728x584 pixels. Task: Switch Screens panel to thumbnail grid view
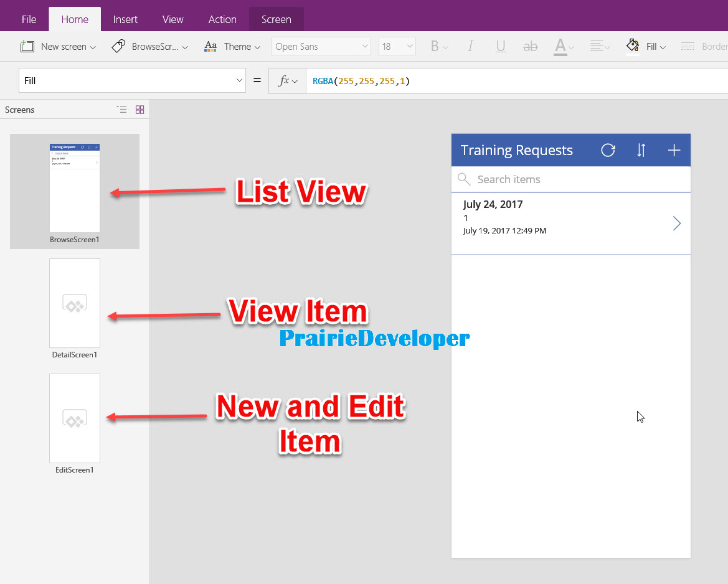click(139, 110)
